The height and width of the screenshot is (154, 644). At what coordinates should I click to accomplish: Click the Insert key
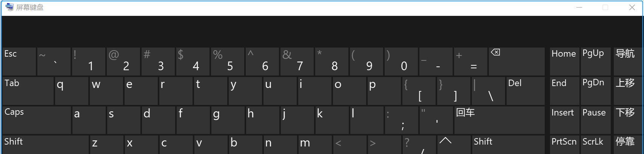[x=564, y=120]
